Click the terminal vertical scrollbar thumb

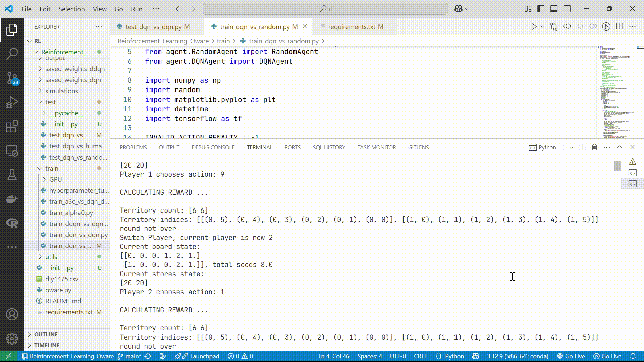point(617,166)
